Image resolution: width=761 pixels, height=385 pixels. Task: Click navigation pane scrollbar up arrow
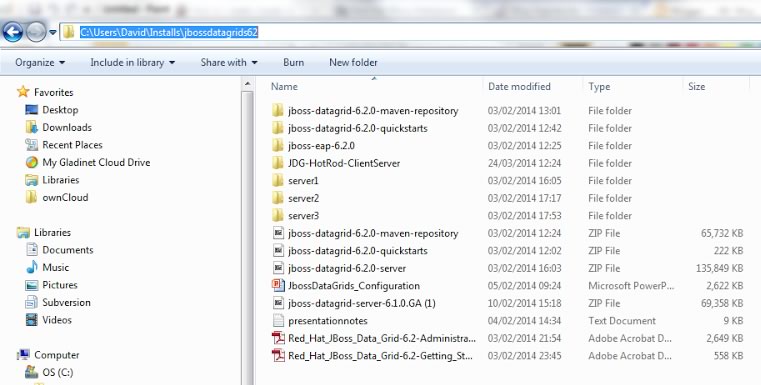pyautogui.click(x=247, y=84)
